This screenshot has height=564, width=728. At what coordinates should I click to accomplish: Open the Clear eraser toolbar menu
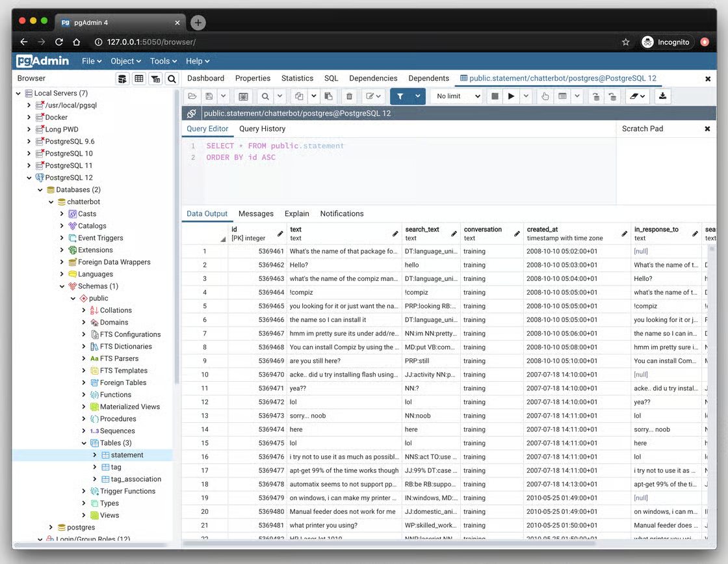pyautogui.click(x=638, y=96)
